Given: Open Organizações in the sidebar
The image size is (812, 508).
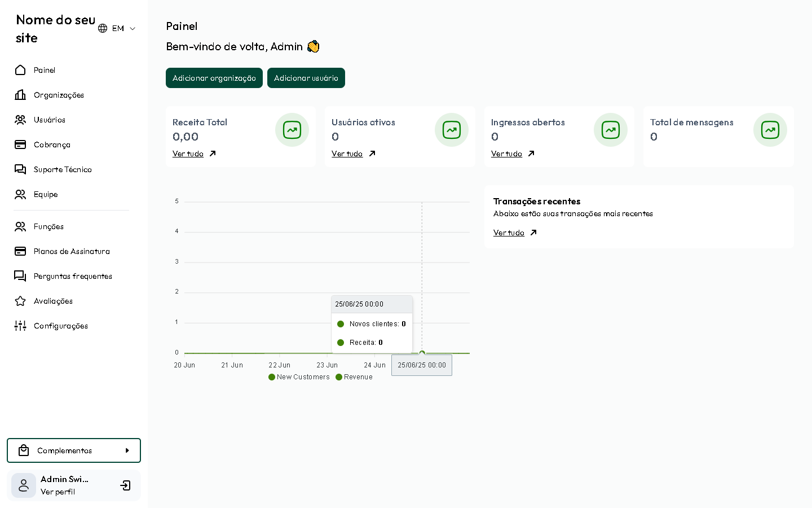Looking at the screenshot, I should [59, 95].
